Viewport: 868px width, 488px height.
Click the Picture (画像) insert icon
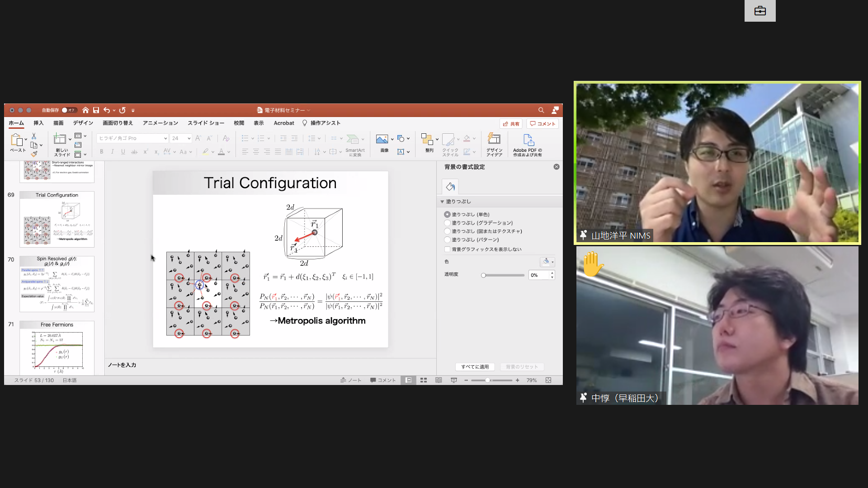[382, 139]
